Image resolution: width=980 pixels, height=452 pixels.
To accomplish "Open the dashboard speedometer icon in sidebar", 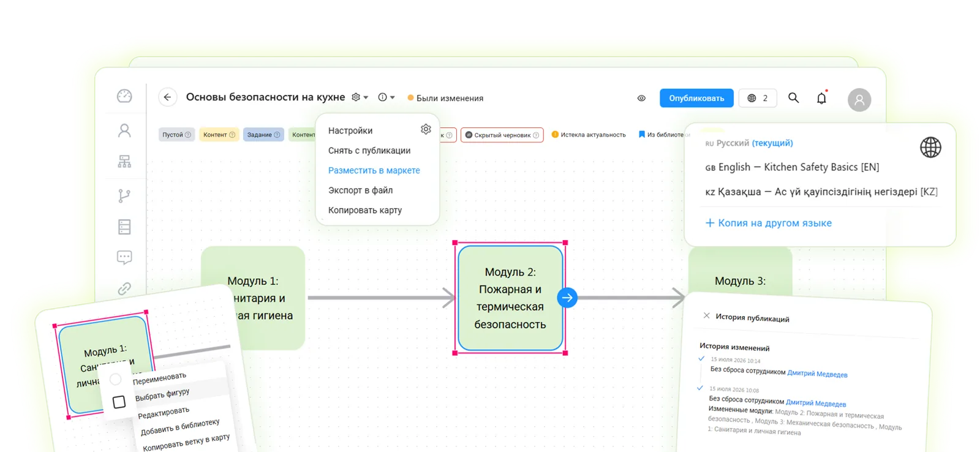I will [124, 96].
